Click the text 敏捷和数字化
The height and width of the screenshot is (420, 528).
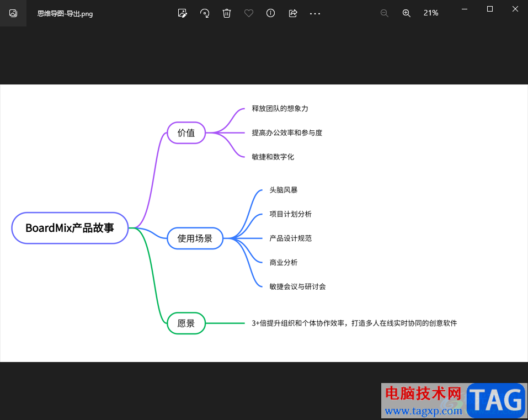coord(273,157)
